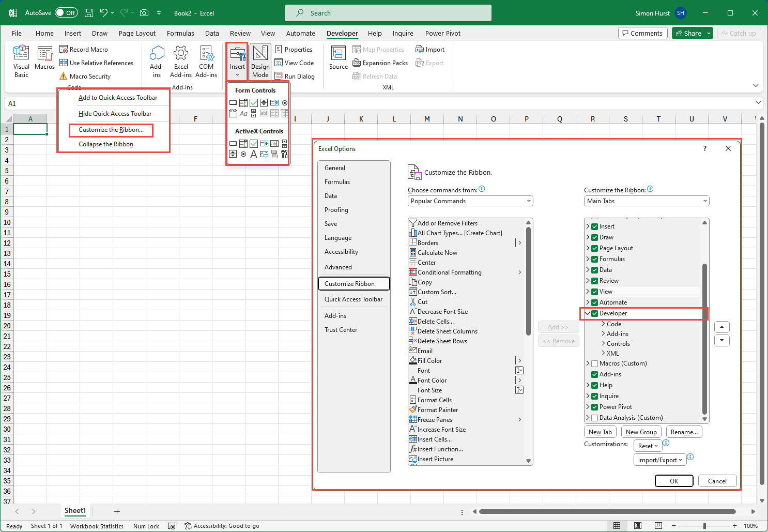768x532 pixels.
Task: Create a New Tab in the ribbon
Action: (600, 432)
